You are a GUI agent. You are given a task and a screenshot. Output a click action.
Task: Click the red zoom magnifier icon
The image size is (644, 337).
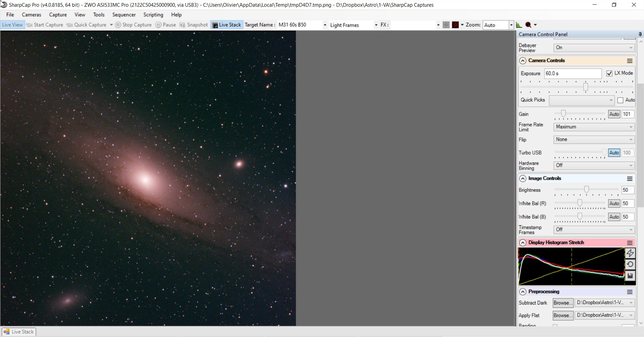[528, 25]
